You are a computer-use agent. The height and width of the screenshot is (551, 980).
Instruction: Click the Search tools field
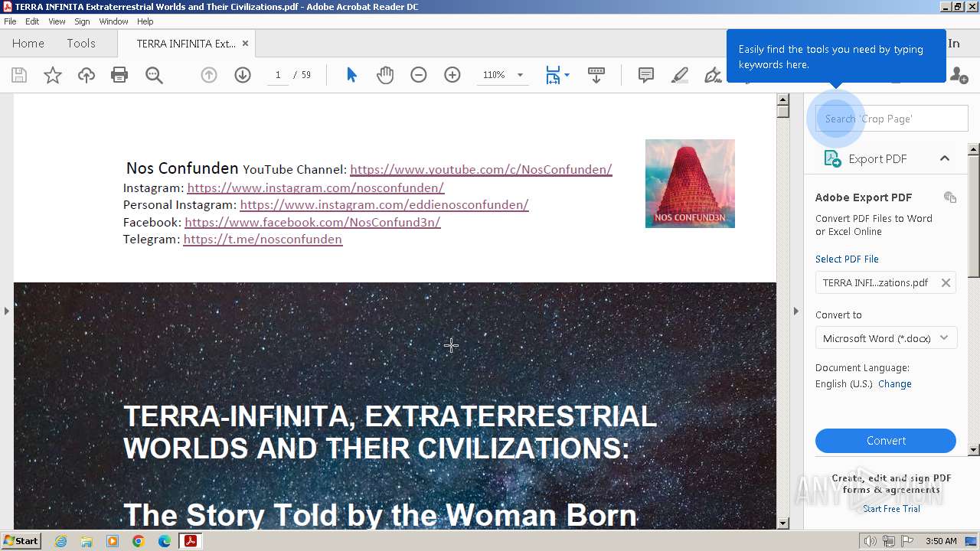(x=891, y=119)
